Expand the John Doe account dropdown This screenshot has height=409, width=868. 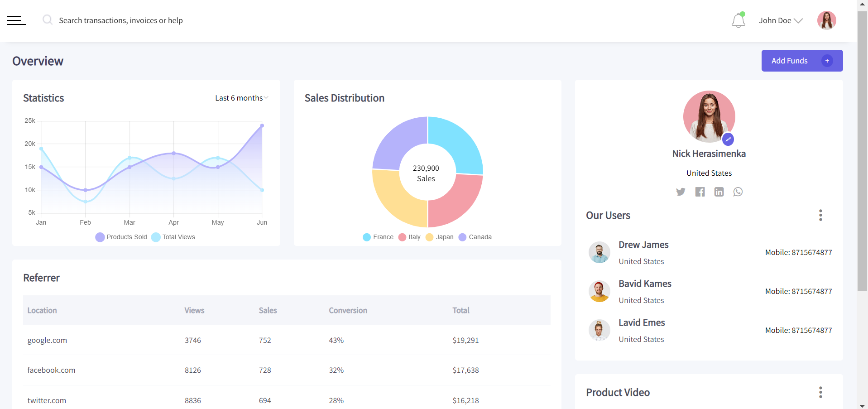click(x=780, y=20)
